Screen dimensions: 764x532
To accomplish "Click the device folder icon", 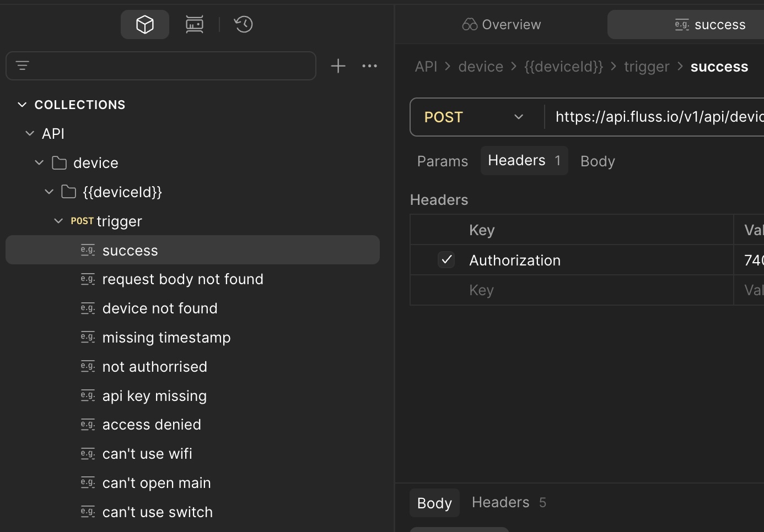I will [x=59, y=163].
